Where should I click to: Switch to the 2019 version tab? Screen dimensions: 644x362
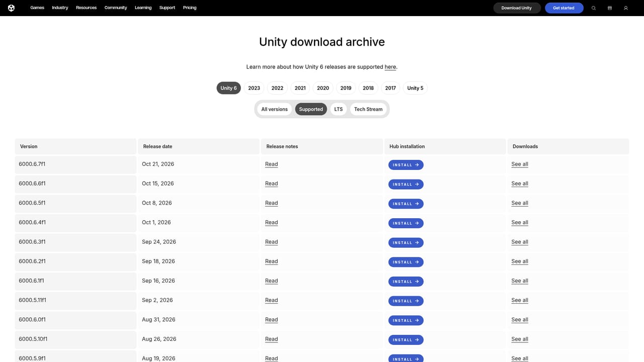[346, 88]
